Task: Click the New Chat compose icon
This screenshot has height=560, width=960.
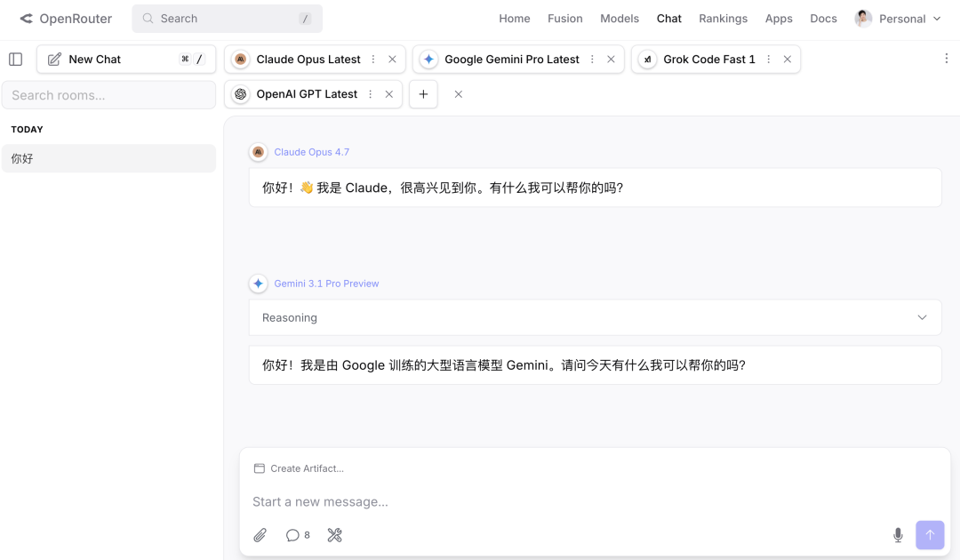Action: [x=54, y=60]
